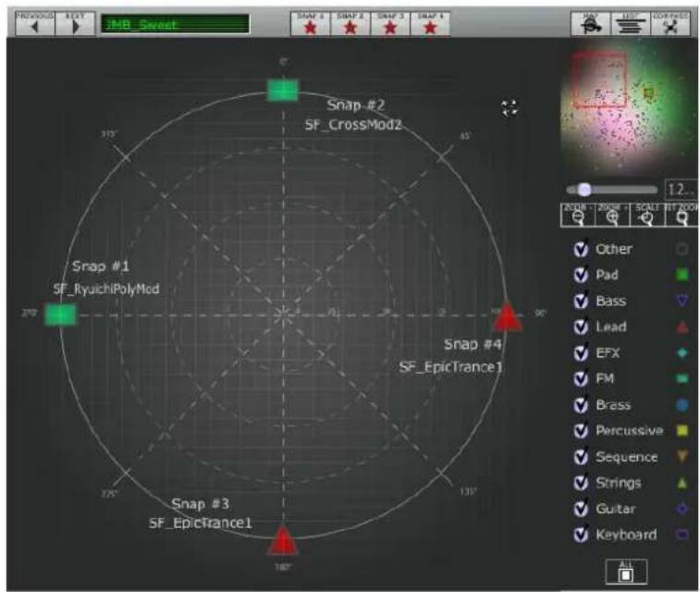Click the red Lead triangle legend icon
700x592 pixels.
point(682,327)
